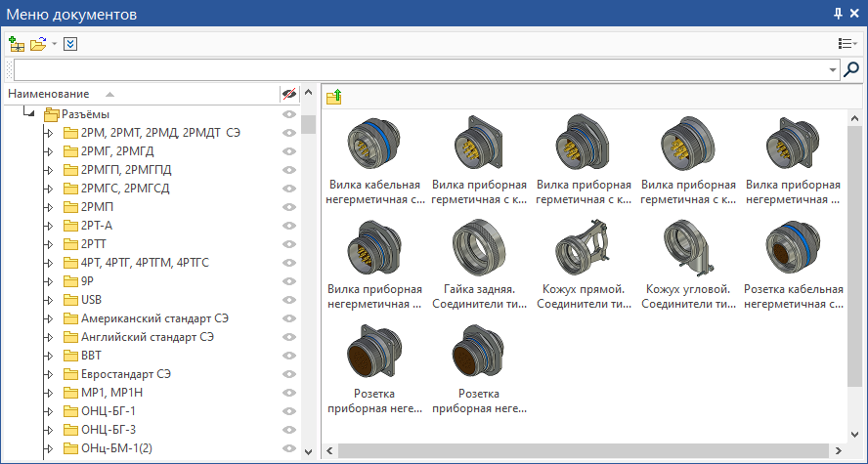Sort by the Наименование column header

pos(49,94)
